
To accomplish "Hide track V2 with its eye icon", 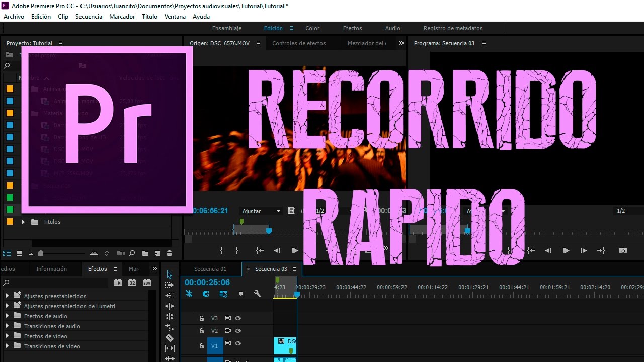I will tap(238, 331).
